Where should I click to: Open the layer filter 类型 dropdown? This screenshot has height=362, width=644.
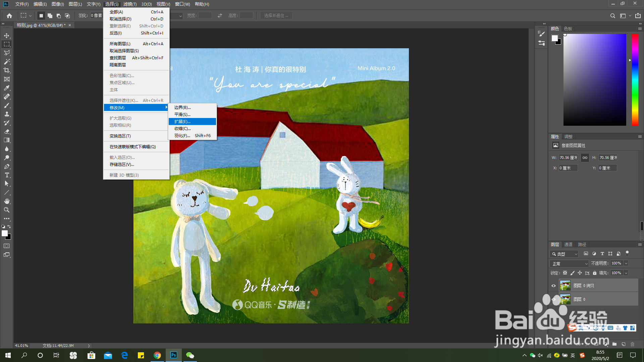[564, 254]
